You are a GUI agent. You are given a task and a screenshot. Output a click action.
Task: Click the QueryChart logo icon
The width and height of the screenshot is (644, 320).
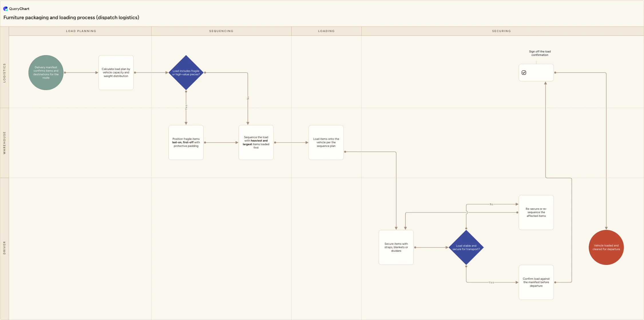5,9
